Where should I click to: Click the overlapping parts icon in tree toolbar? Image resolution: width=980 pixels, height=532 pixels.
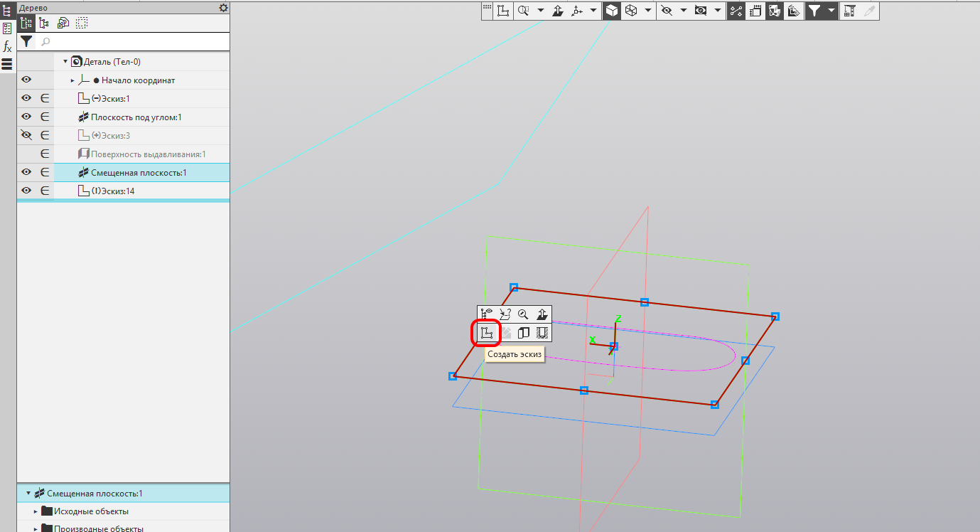(63, 23)
